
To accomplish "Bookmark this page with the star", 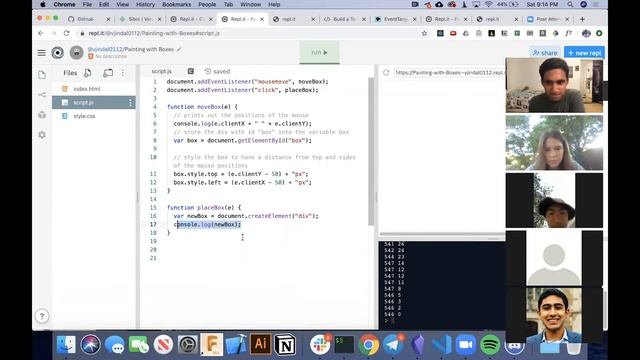I will point(424,33).
